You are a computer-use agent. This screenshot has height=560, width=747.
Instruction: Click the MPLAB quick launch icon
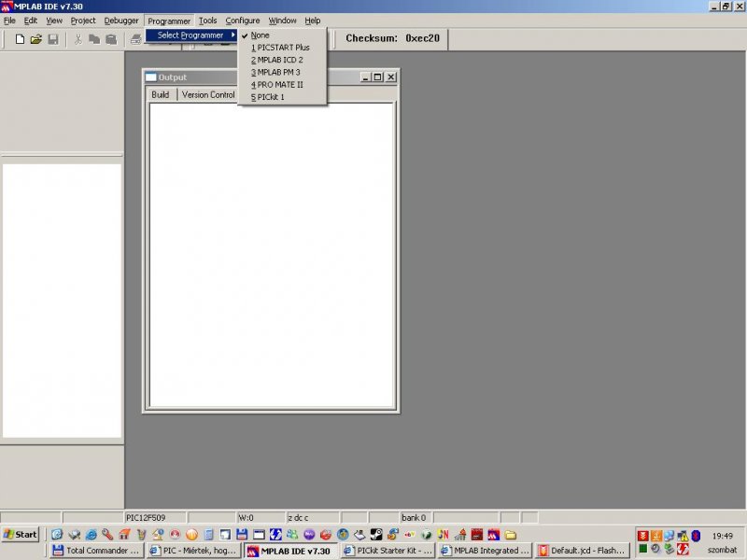pyautogui.click(x=494, y=535)
